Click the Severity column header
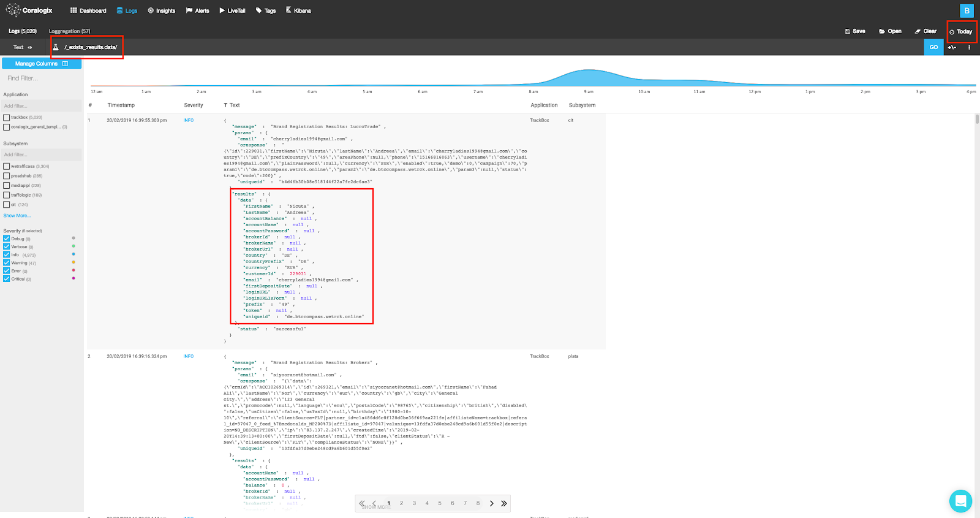Screen dimensions: 980x518 tap(194, 105)
